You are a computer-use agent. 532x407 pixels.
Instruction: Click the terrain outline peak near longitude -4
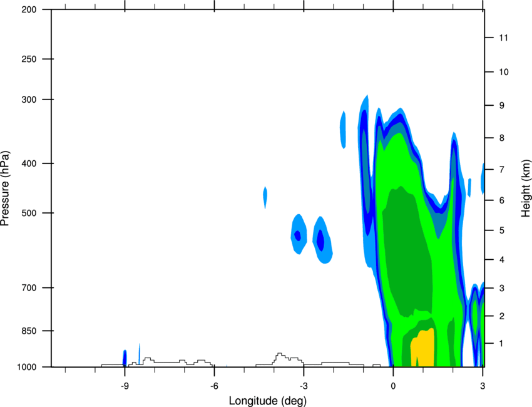click(x=279, y=354)
